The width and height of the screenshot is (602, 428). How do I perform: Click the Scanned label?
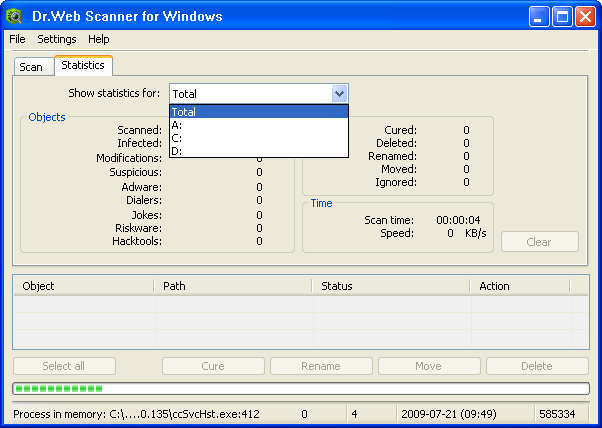139,130
